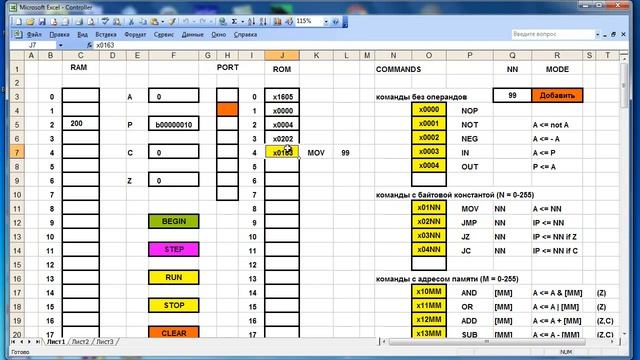Open the Name Box dropdown arrow

click(60, 45)
